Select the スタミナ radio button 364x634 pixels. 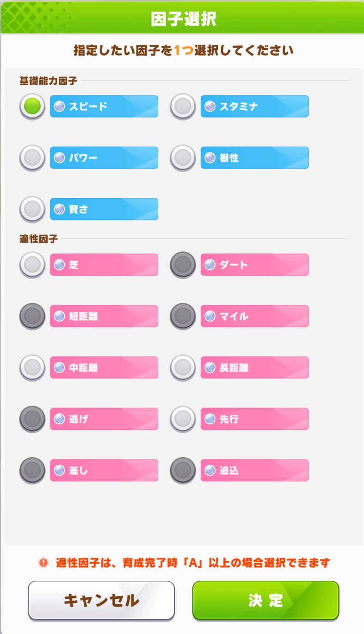click(x=183, y=107)
